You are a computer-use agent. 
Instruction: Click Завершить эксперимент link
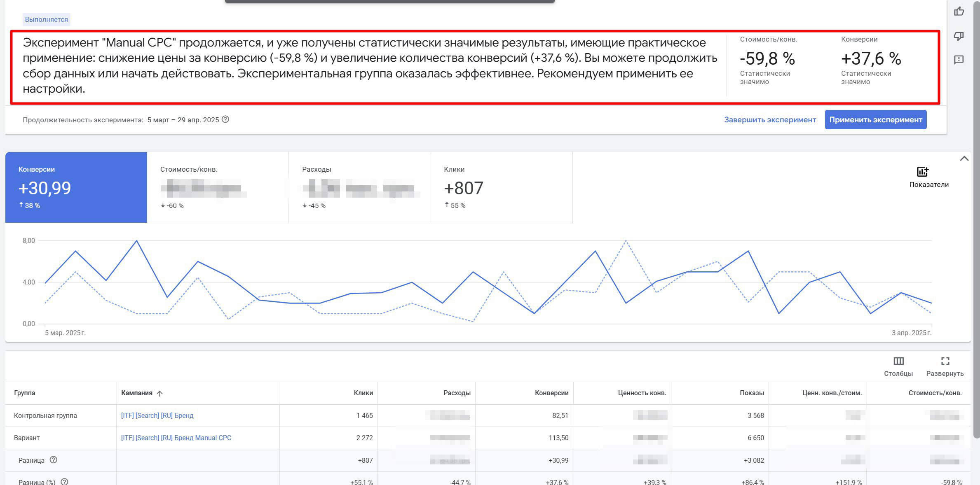[x=770, y=120]
